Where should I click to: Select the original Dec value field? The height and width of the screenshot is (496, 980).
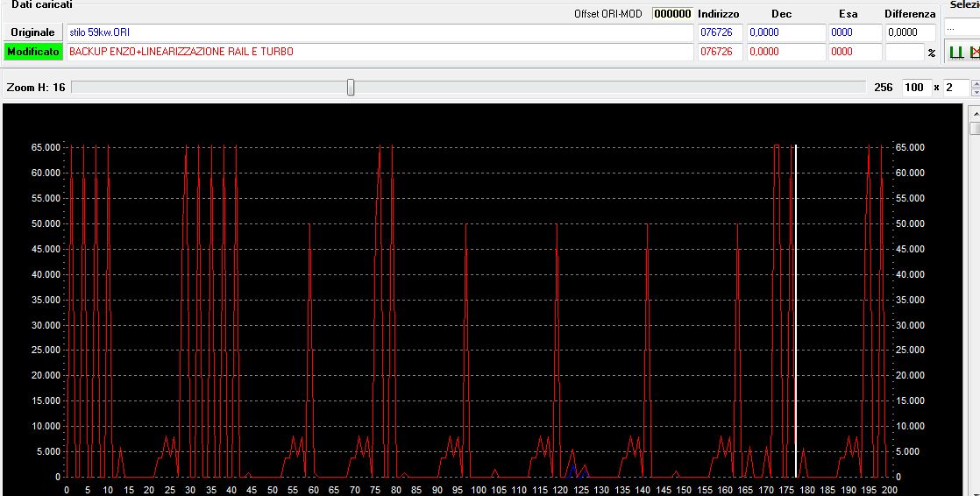[x=785, y=32]
